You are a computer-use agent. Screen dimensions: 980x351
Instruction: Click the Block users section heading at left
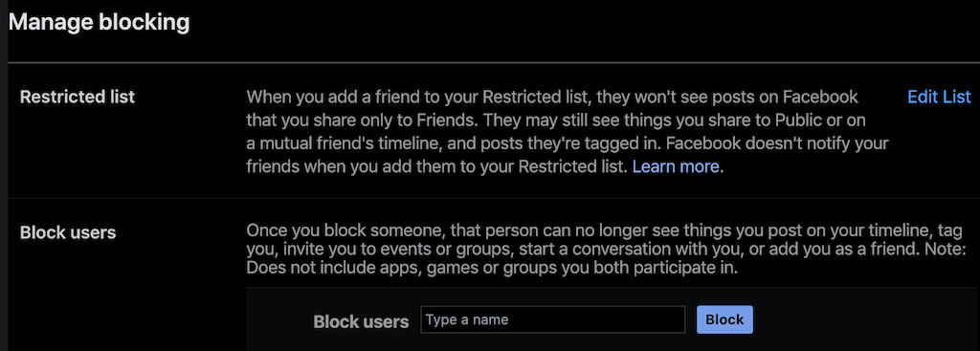(68, 233)
